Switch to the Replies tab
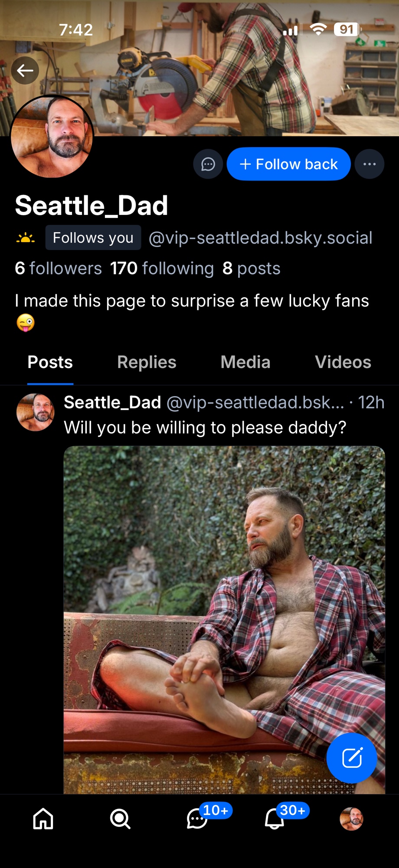Screen dimensions: 399x868 (x=147, y=362)
